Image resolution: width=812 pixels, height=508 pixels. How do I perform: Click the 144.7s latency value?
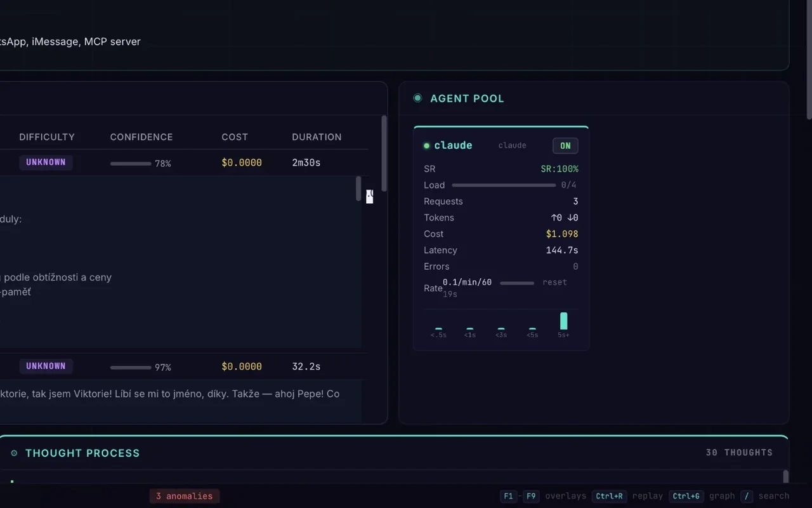pos(562,251)
